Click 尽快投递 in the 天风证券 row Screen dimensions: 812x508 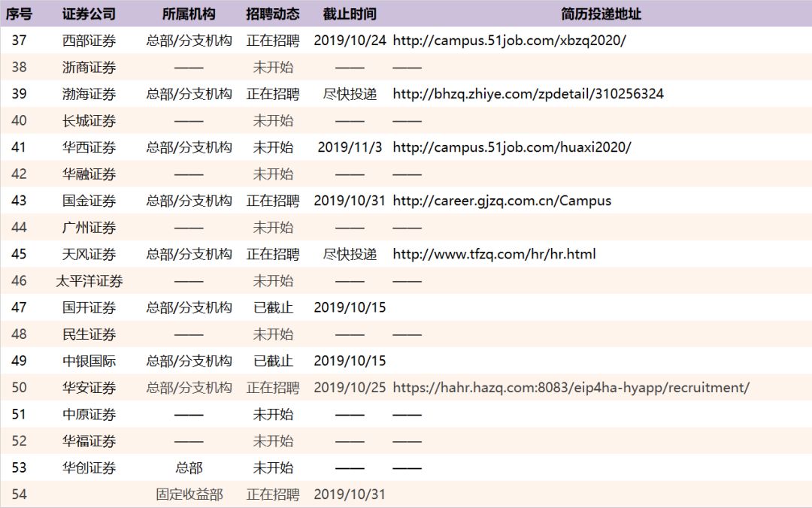(350, 254)
